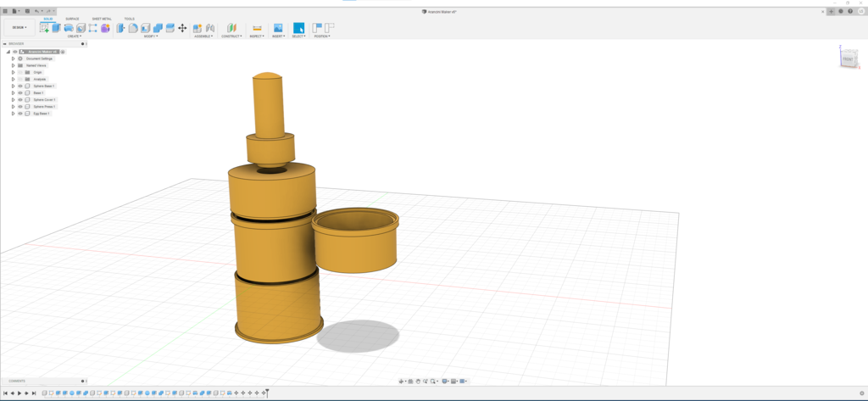Open the Help menu icon
868x401 pixels.
coord(850,11)
